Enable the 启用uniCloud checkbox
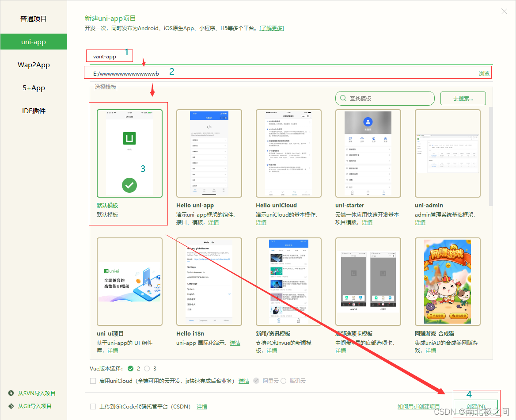Screen dimensions: 516x420 [93, 381]
